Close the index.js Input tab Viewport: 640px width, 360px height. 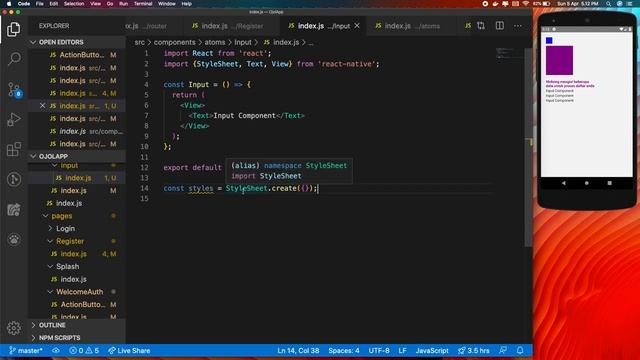[357, 26]
